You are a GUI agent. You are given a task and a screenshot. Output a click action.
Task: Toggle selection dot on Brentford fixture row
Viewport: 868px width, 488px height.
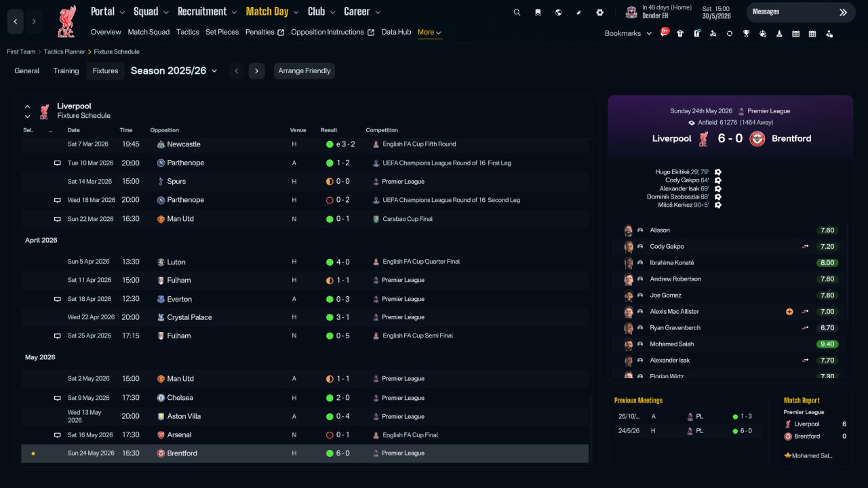point(33,453)
